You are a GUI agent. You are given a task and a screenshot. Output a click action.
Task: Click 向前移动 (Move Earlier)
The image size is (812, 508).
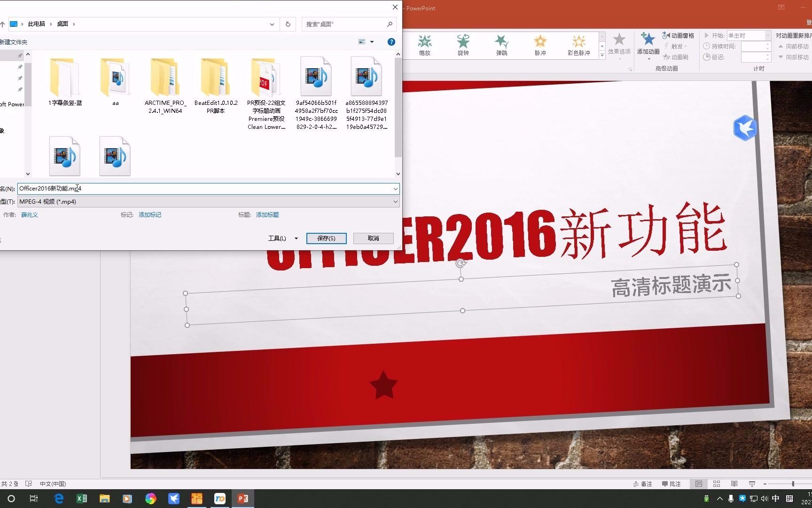[x=794, y=47]
